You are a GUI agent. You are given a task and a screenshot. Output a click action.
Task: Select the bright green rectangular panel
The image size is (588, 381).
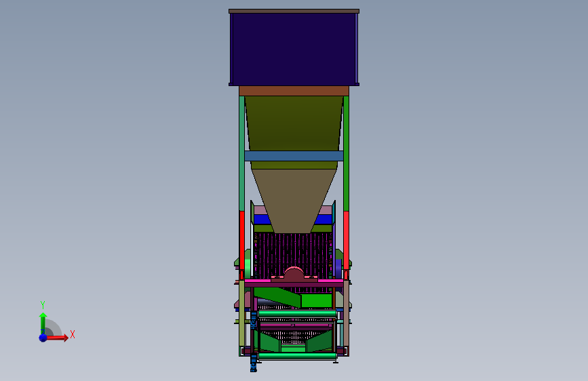pos(317,300)
